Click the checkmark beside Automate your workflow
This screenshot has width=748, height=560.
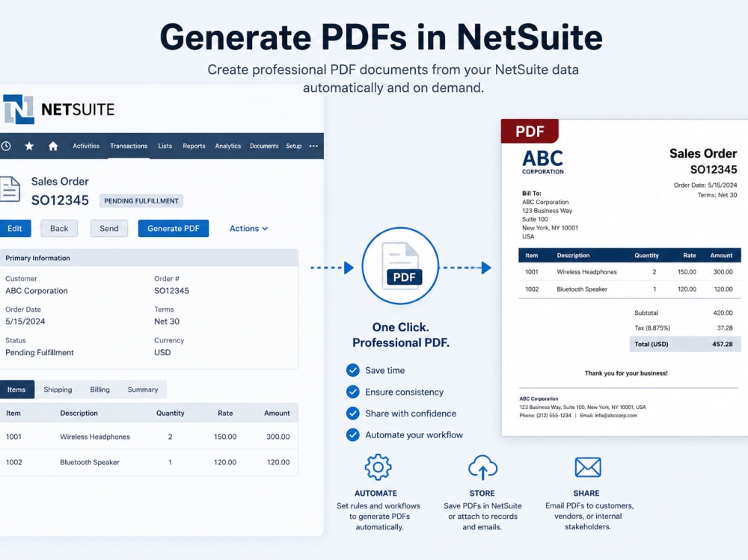(352, 435)
